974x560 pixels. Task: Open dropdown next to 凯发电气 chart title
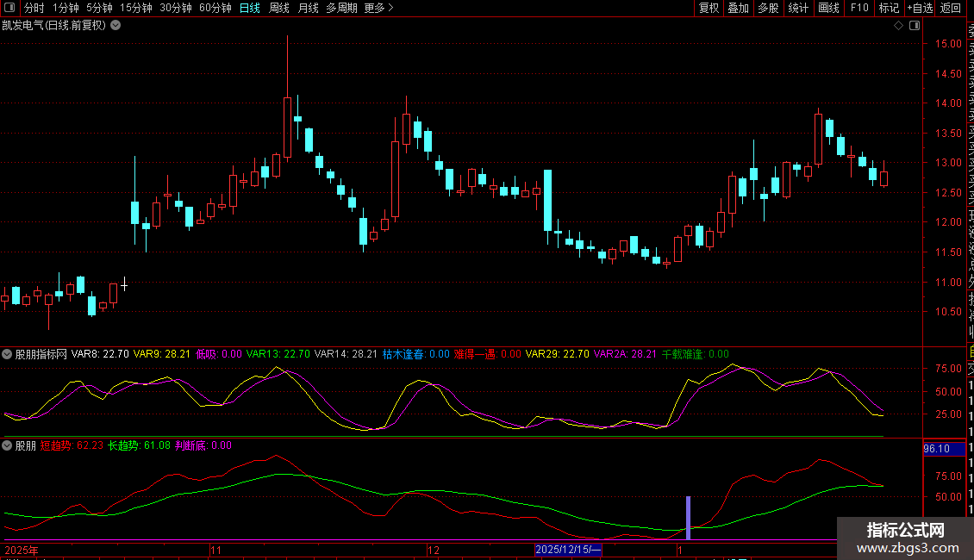click(x=116, y=26)
